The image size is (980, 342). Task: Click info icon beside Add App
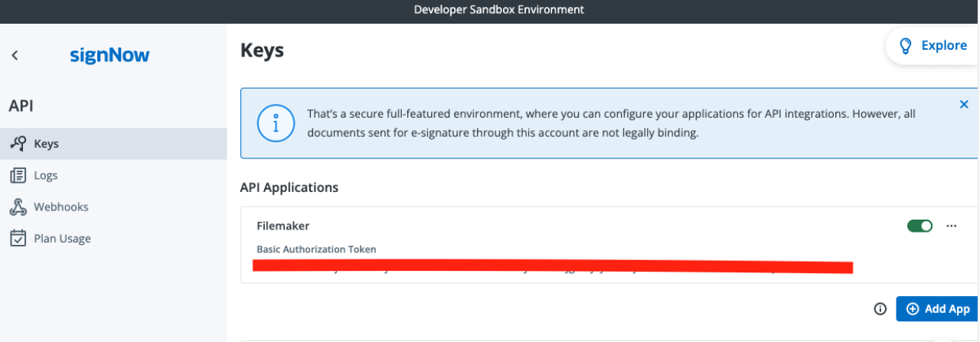point(880,309)
